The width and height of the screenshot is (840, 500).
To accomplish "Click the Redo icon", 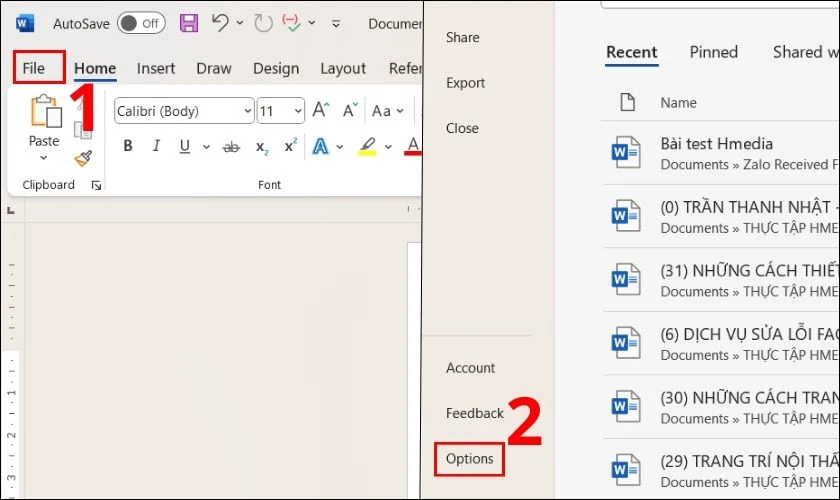I will pos(263,24).
